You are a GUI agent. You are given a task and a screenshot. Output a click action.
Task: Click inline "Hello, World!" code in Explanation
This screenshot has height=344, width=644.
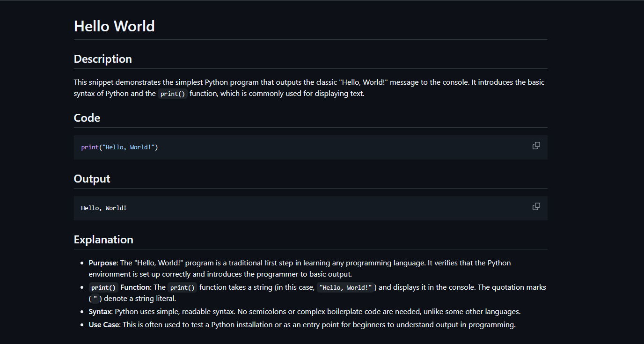point(345,287)
